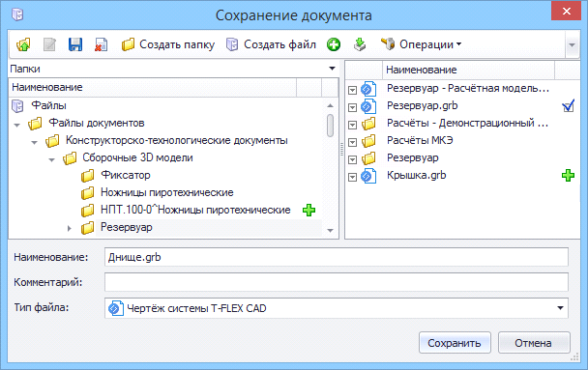
Task: Click the delete document icon with red X
Action: pyautogui.click(x=101, y=44)
